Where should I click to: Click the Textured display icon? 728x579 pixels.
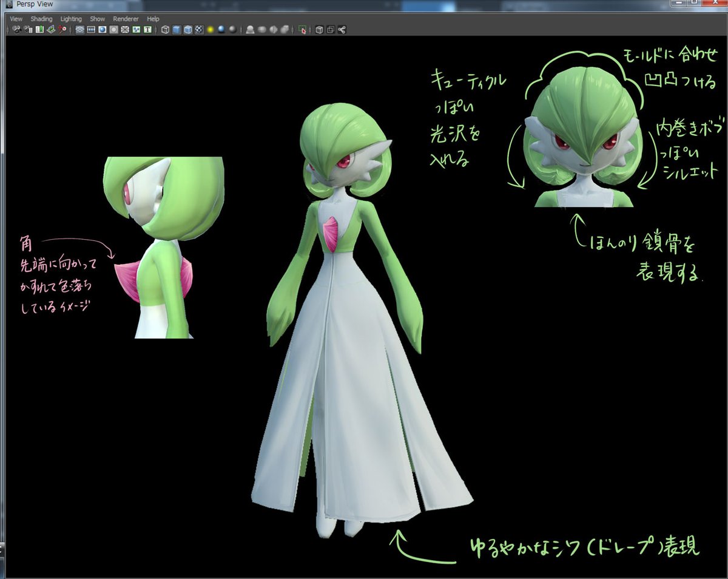[199, 29]
